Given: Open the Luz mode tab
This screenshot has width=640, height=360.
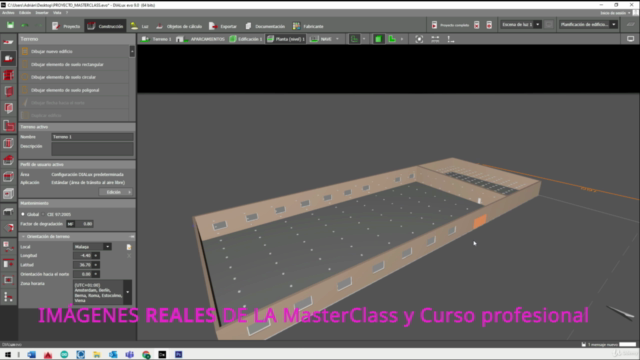Looking at the screenshot, I should click(x=140, y=26).
